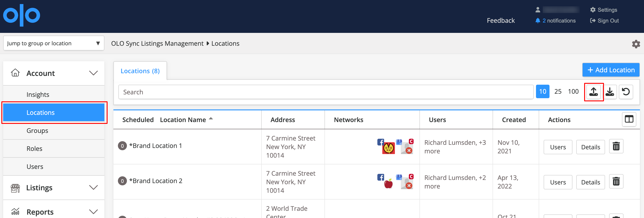The height and width of the screenshot is (218, 644).
Task: Click Address column header
Action: [282, 120]
